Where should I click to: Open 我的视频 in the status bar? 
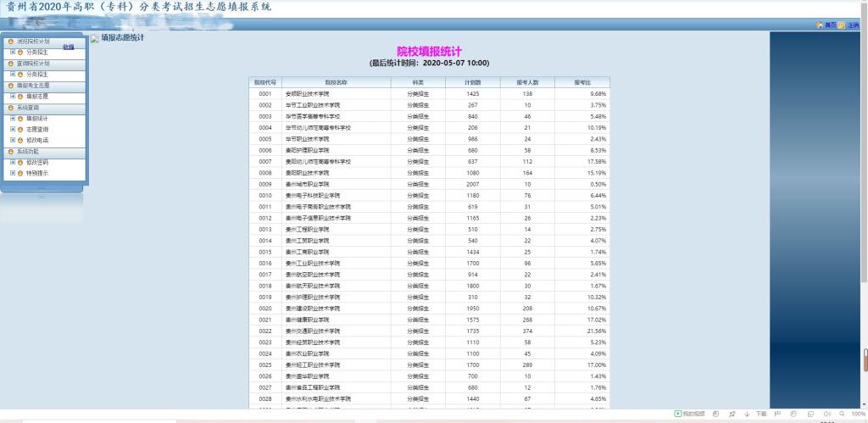[x=690, y=414]
